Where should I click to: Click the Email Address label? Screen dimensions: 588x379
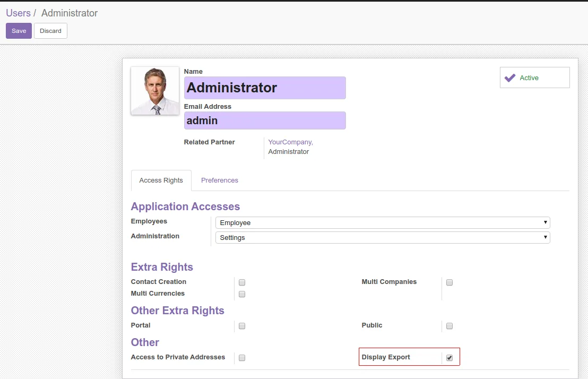click(x=207, y=107)
